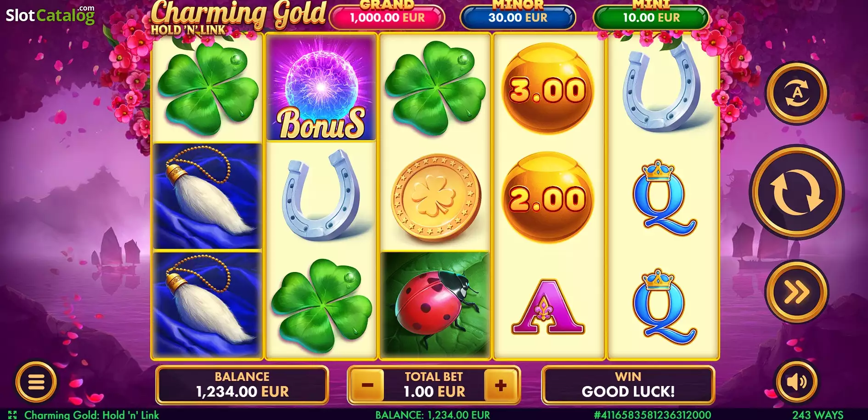
Task: Click the Balance 1,234.00 EUR panel
Action: click(242, 385)
